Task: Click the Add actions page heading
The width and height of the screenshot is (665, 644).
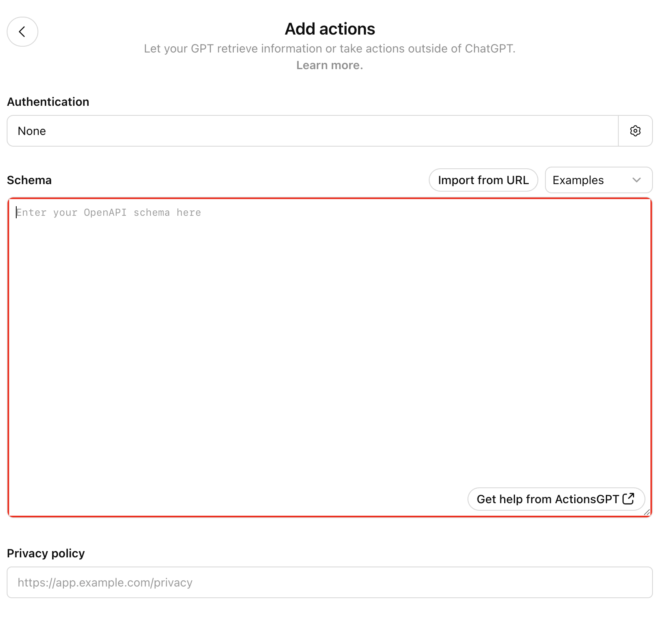Action: point(329,28)
